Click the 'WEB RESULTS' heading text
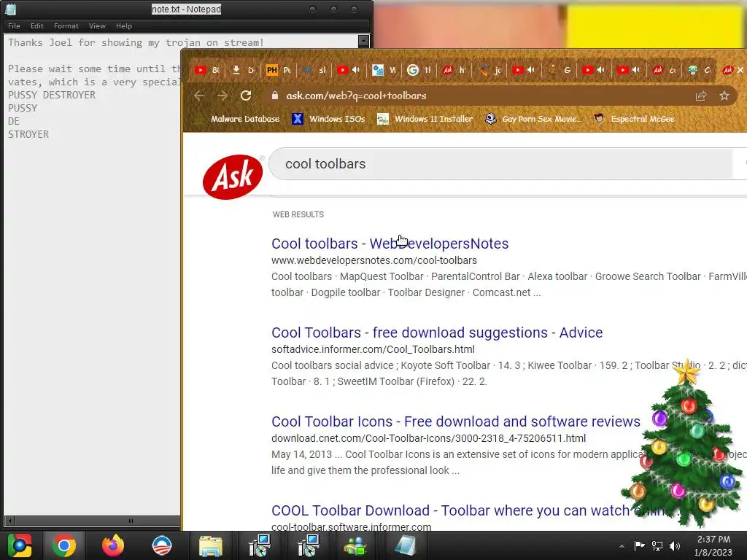Image resolution: width=747 pixels, height=560 pixels. tap(298, 215)
